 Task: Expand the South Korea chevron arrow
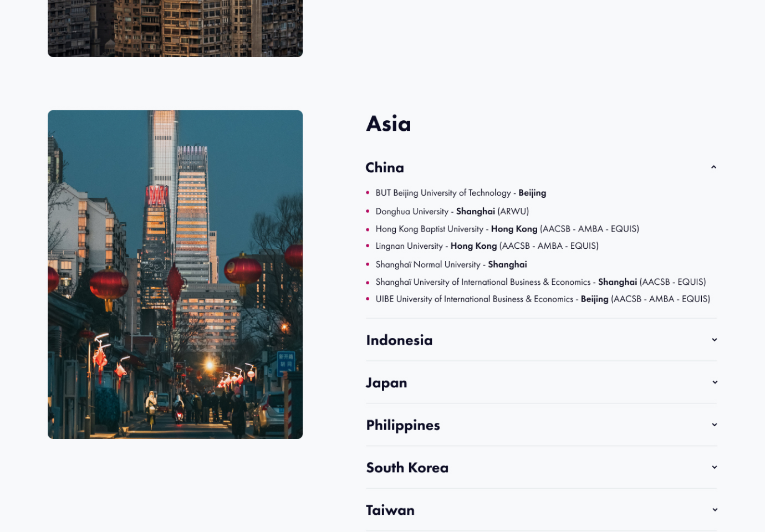tap(714, 467)
